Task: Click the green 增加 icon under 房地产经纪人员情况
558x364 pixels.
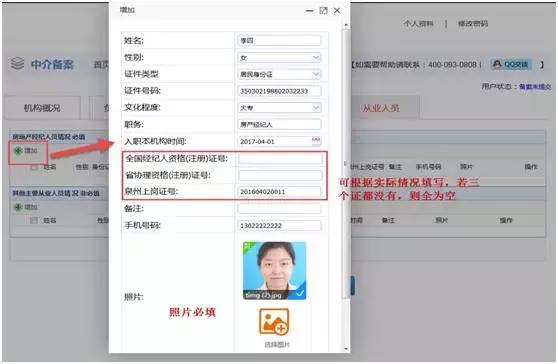Action: click(x=18, y=151)
